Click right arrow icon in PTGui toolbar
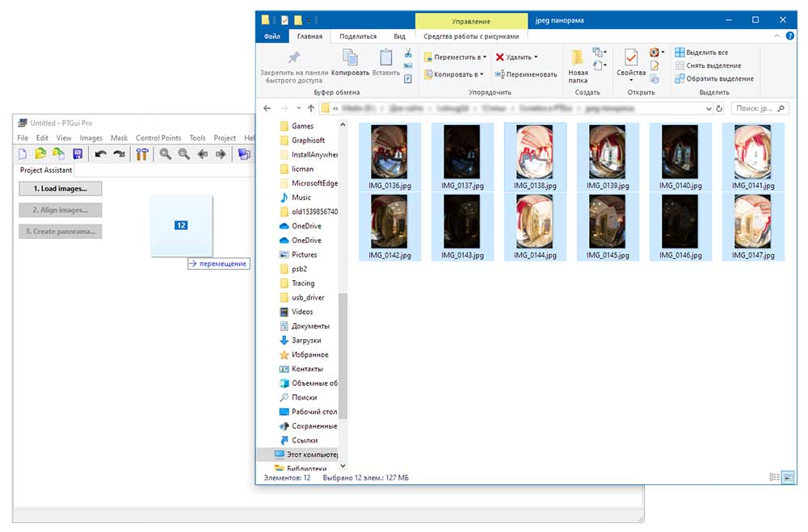Viewport: 808px width, 532px height. 221,154
